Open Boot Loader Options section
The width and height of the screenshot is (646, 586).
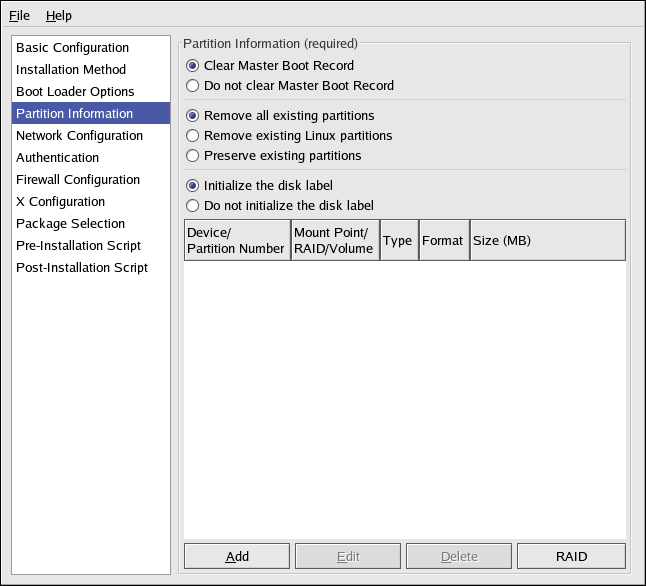pyautogui.click(x=75, y=91)
